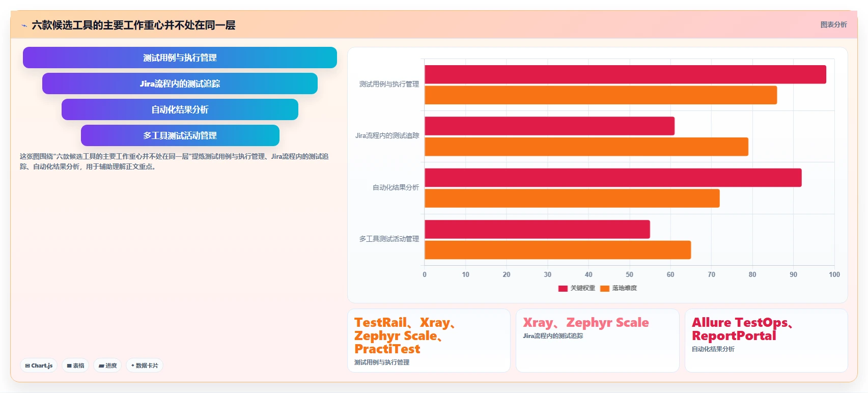Screen dimensions: 868x393
Task: Click the Chart.js tag chip
Action: pos(39,366)
